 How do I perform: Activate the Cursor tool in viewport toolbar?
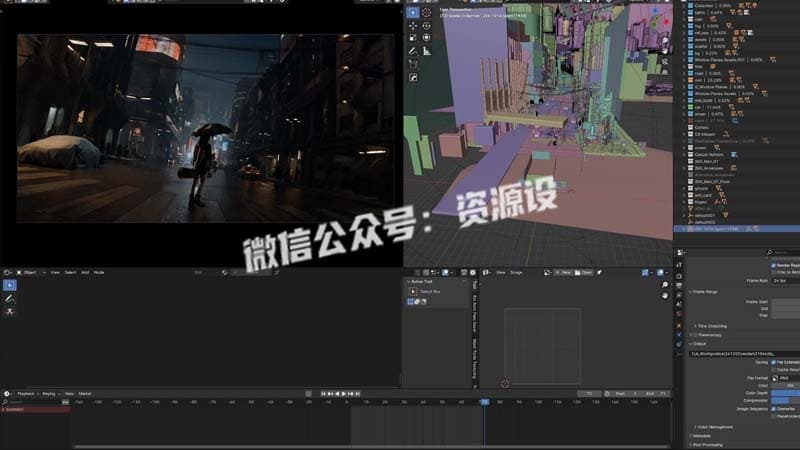(427, 12)
